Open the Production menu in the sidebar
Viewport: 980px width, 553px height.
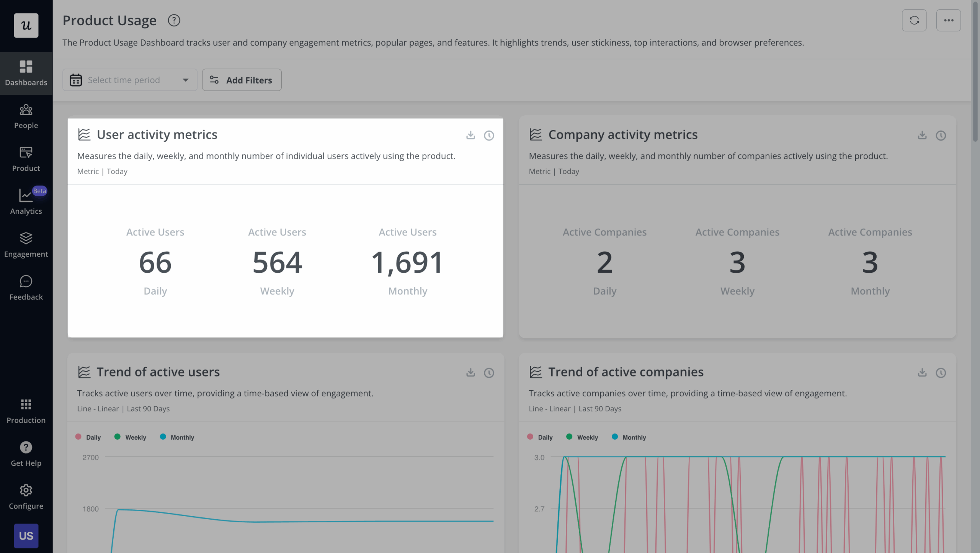(26, 410)
